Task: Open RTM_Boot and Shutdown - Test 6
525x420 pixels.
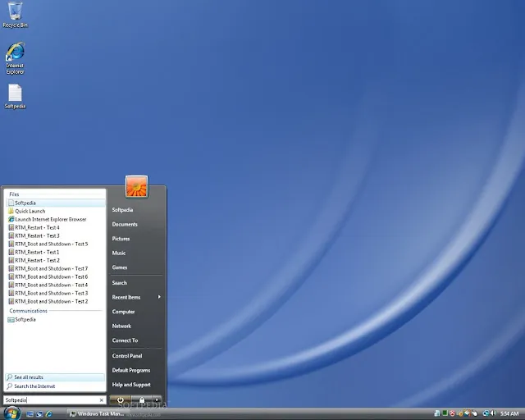Action: coord(56,276)
